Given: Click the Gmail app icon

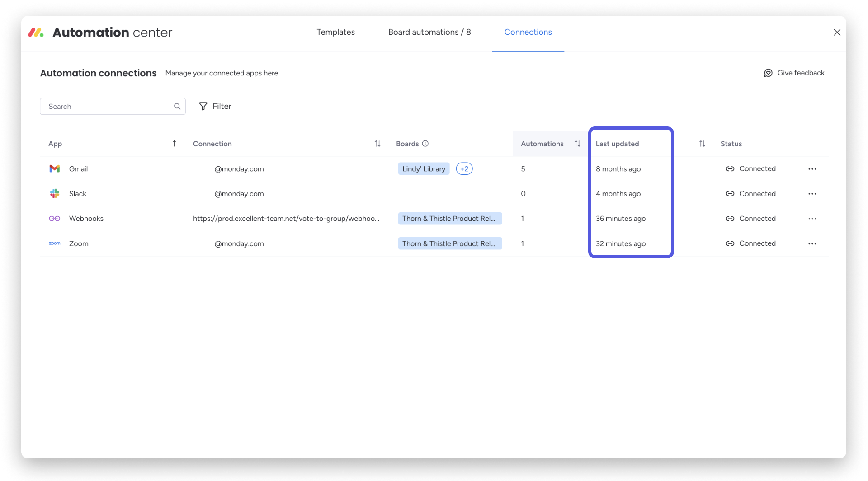Looking at the screenshot, I should click(54, 168).
